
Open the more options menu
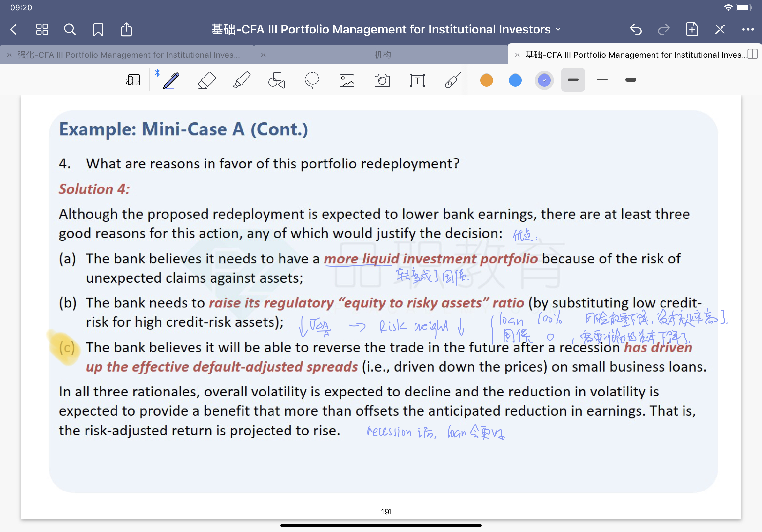coord(748,30)
